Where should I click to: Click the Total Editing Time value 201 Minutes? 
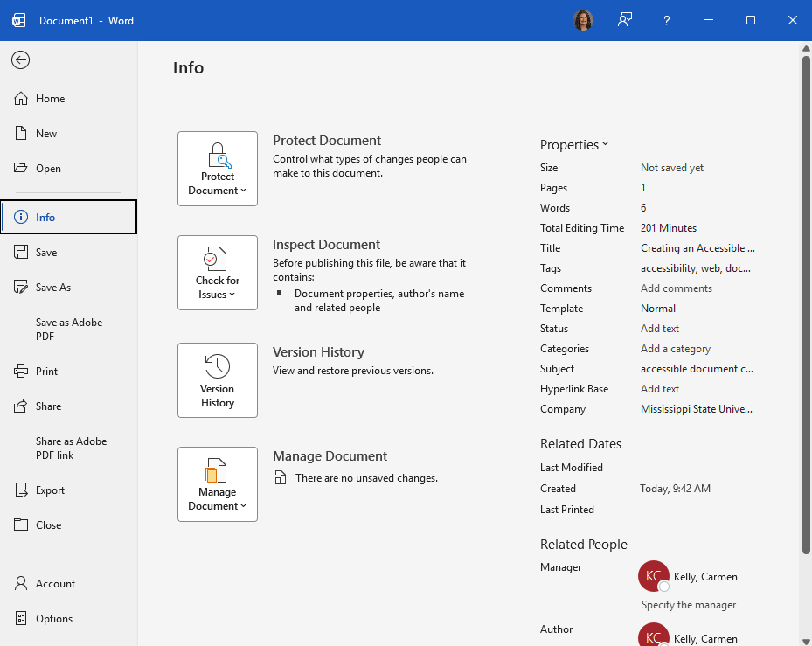click(x=668, y=228)
